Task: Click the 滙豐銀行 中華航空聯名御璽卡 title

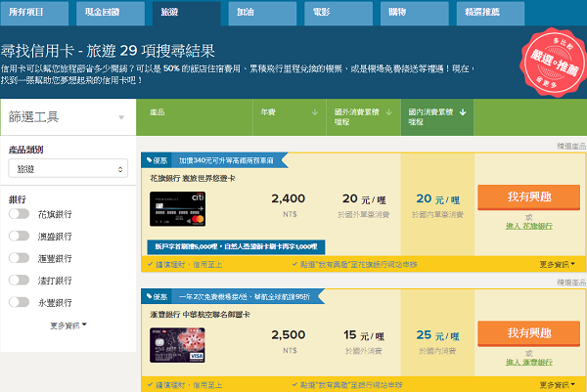Action: [200, 315]
